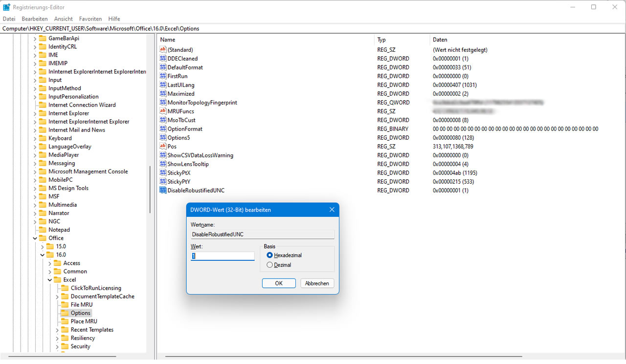Collapse the Excel tree node
This screenshot has height=364, width=626.
pos(49,280)
